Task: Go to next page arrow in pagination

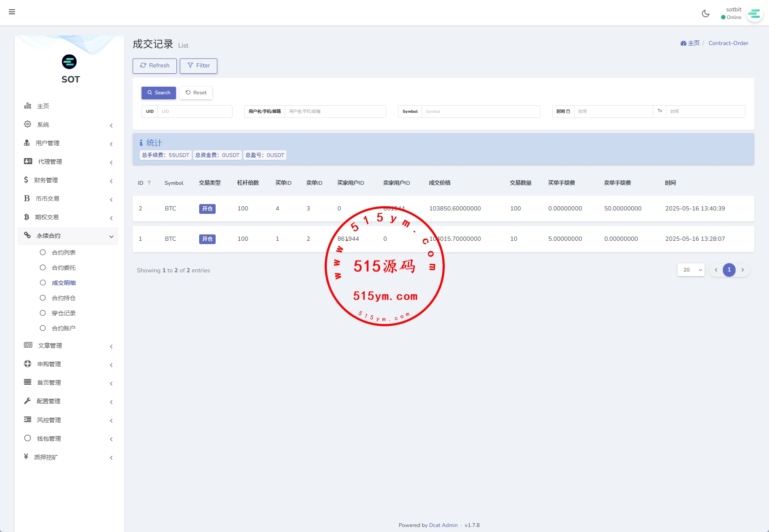Action: (742, 270)
